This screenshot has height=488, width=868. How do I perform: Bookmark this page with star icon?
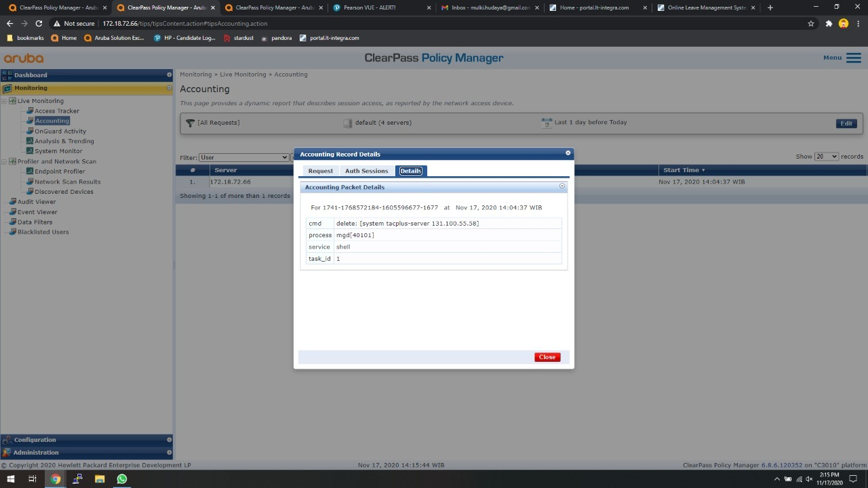[811, 23]
